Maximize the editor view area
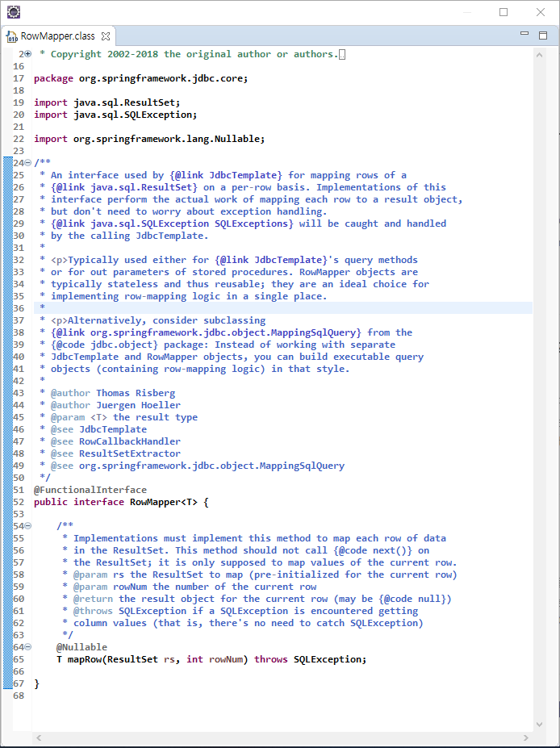Viewport: 560px width, 748px height. tap(543, 36)
